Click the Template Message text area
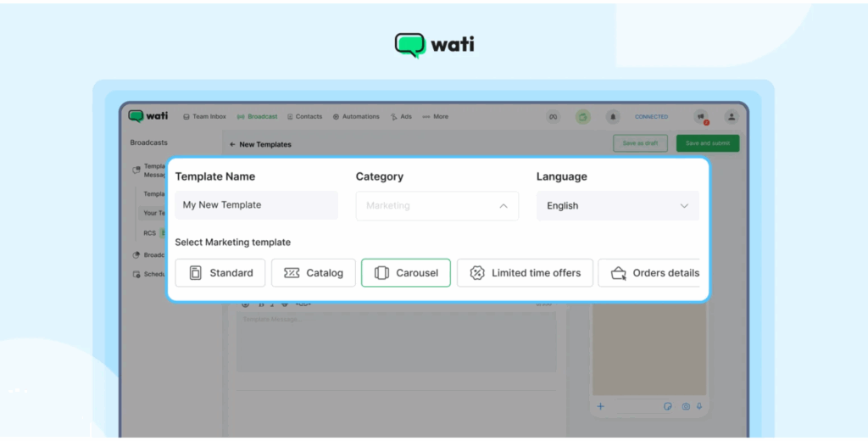 397,341
